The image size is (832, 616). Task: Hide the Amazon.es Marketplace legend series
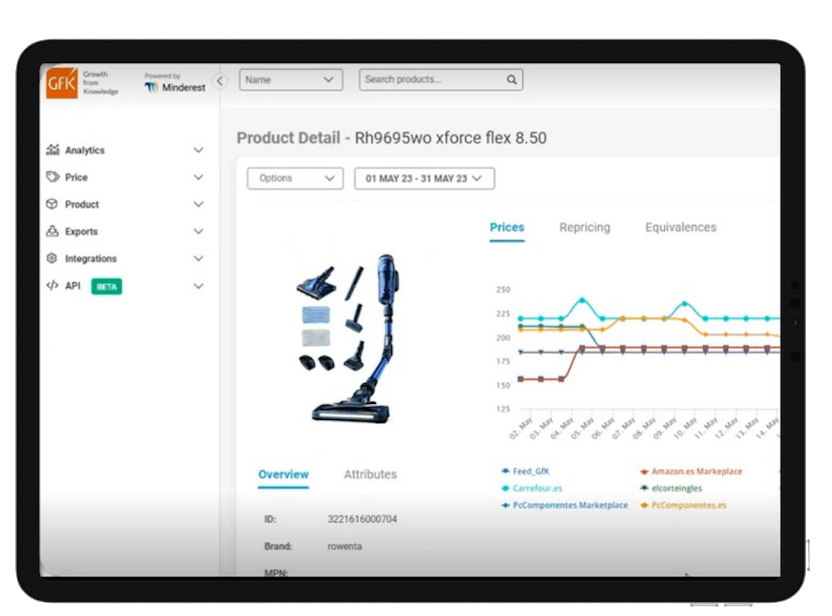[x=696, y=471]
